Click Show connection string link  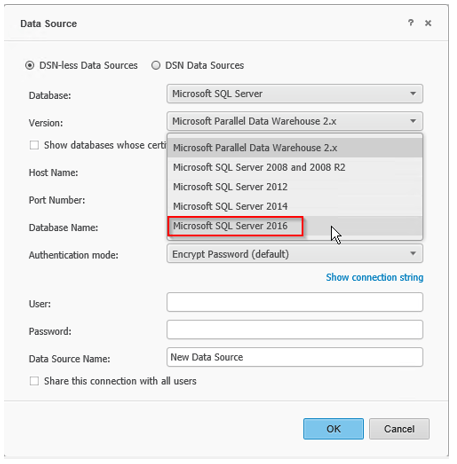[374, 277]
